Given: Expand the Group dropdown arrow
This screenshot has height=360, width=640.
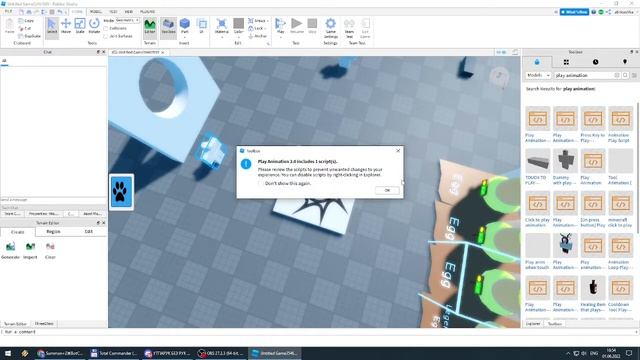Looking at the screenshot, I should point(267,20).
